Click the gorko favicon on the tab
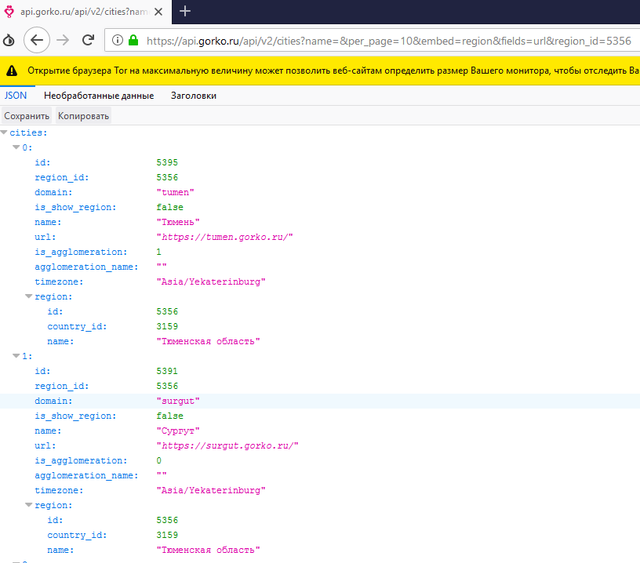The height and width of the screenshot is (563, 640). [9, 11]
